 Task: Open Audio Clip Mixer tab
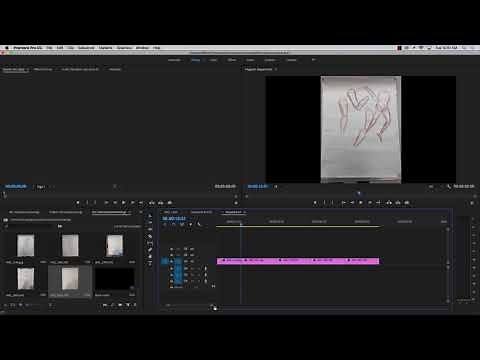click(80, 69)
